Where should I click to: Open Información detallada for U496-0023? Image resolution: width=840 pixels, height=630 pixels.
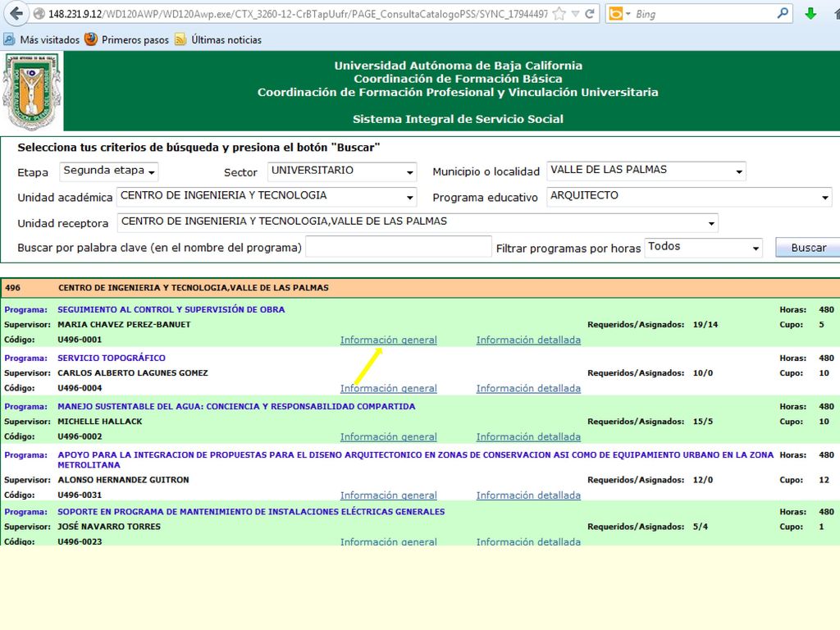pyautogui.click(x=528, y=541)
